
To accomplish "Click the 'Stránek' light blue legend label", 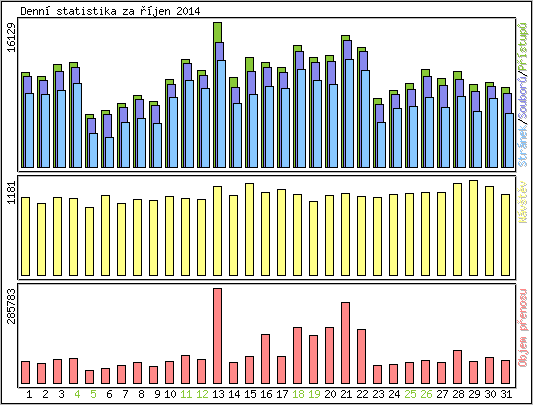I will [522, 147].
